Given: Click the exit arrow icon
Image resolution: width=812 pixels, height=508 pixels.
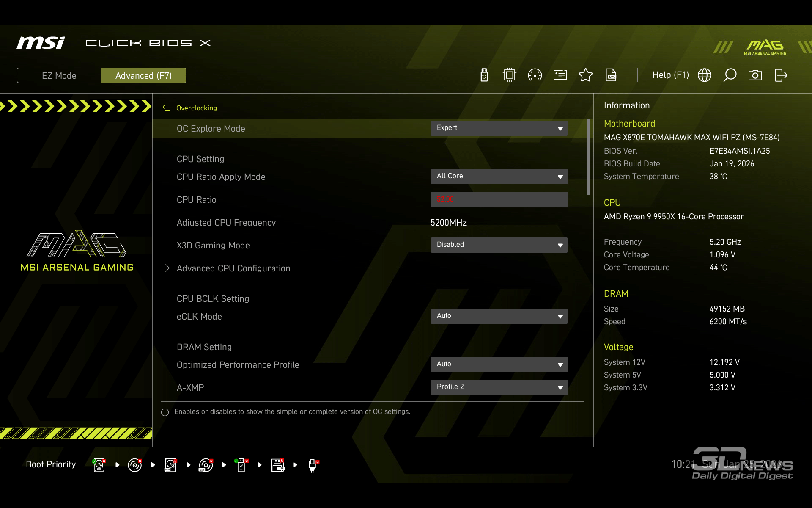Looking at the screenshot, I should 781,75.
